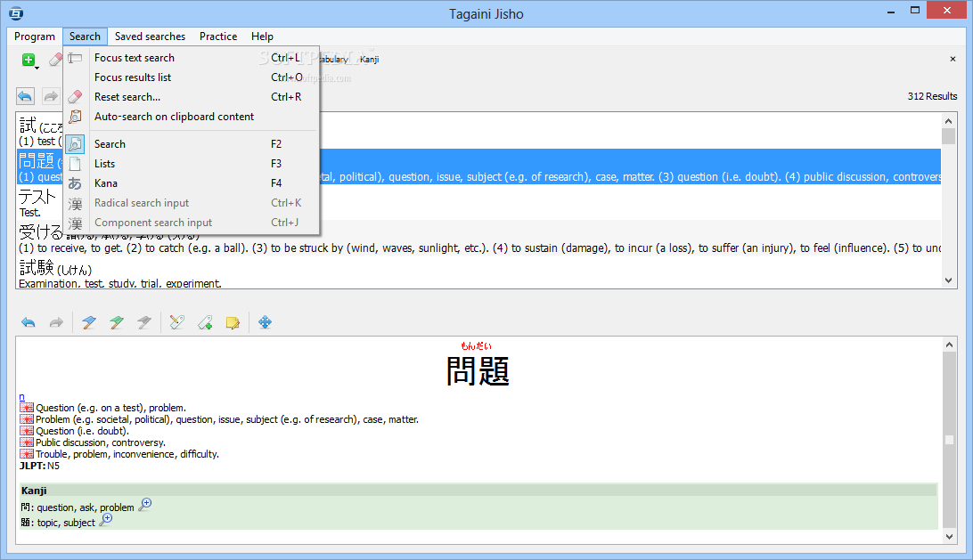Screen dimensions: 973x560
Task: Follow the blue 'n' part-of-speech link
Action: pyautogui.click(x=21, y=397)
